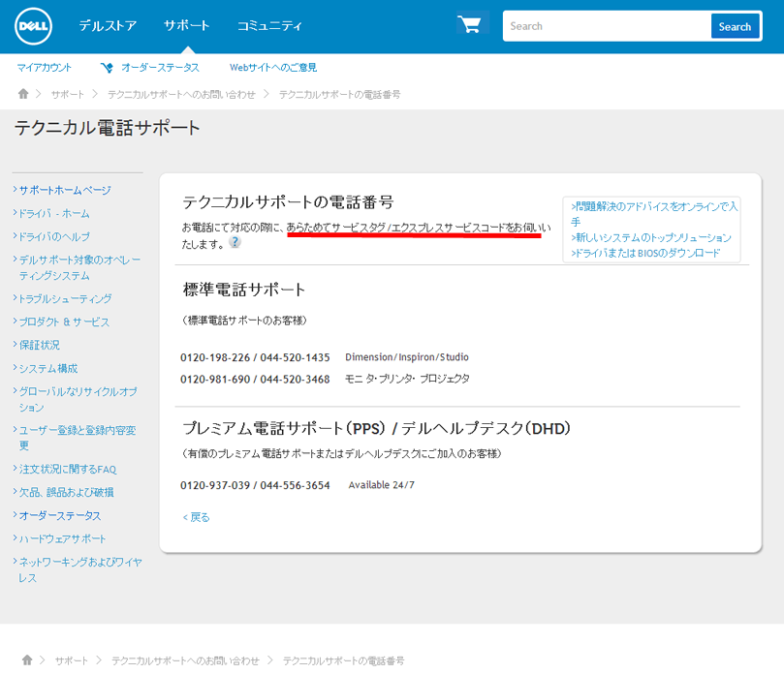This screenshot has width=784, height=674.
Task: Click the Dell logo
Action: 33,26
